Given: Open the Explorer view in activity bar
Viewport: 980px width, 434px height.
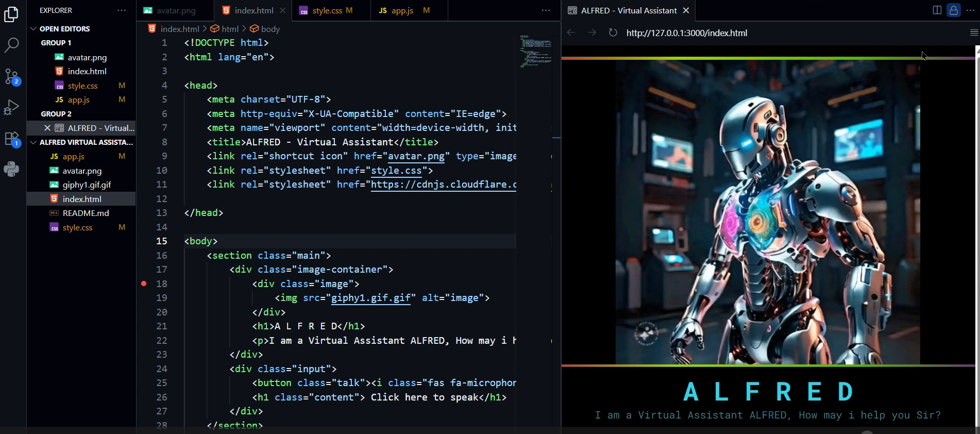Looking at the screenshot, I should [x=11, y=14].
